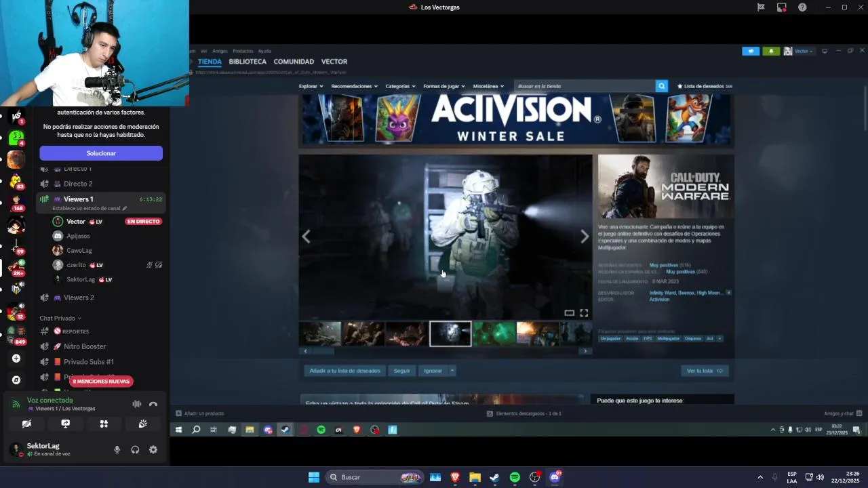Mute microphone next to SektorLag profile
Image resolution: width=868 pixels, height=488 pixels.
(117, 449)
